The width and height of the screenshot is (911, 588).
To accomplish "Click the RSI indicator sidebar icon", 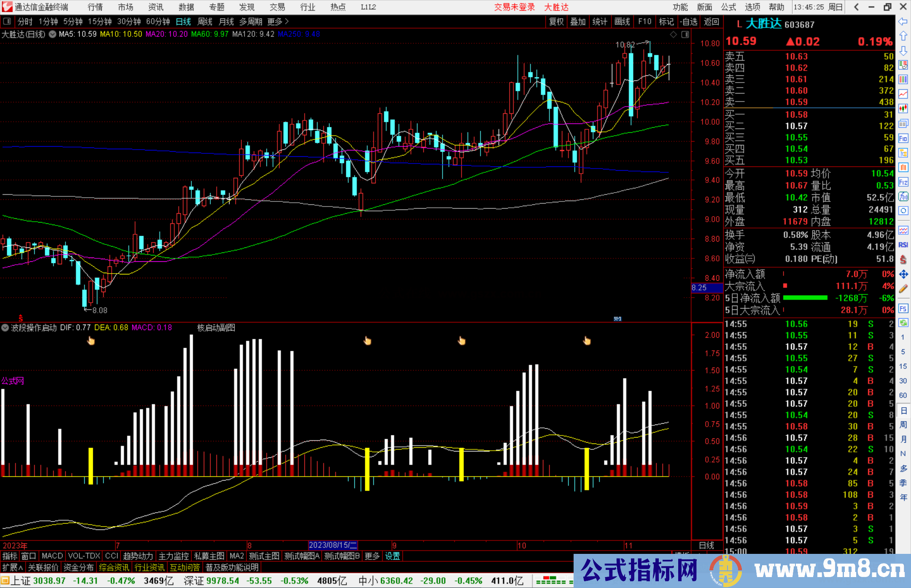I will point(903,245).
